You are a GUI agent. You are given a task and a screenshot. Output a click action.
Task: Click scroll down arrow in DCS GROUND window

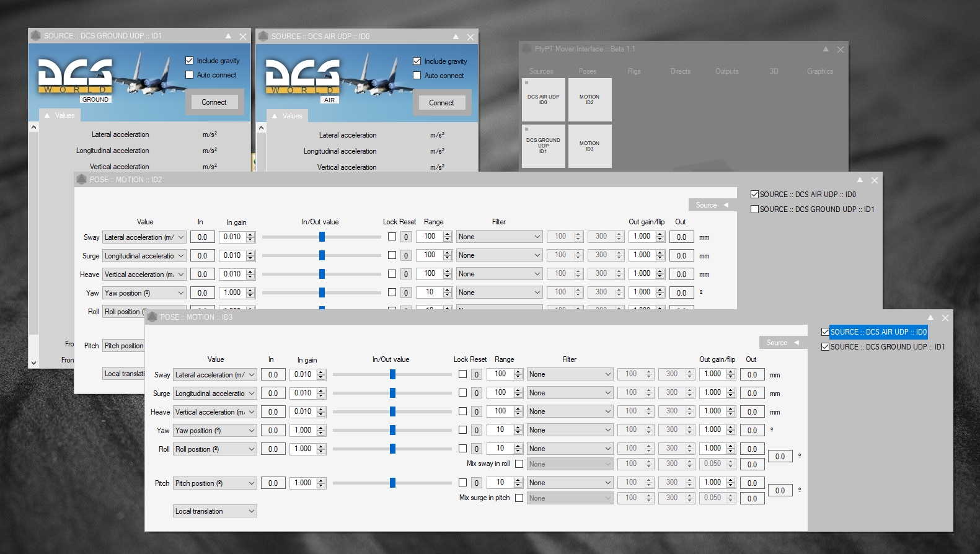[33, 363]
